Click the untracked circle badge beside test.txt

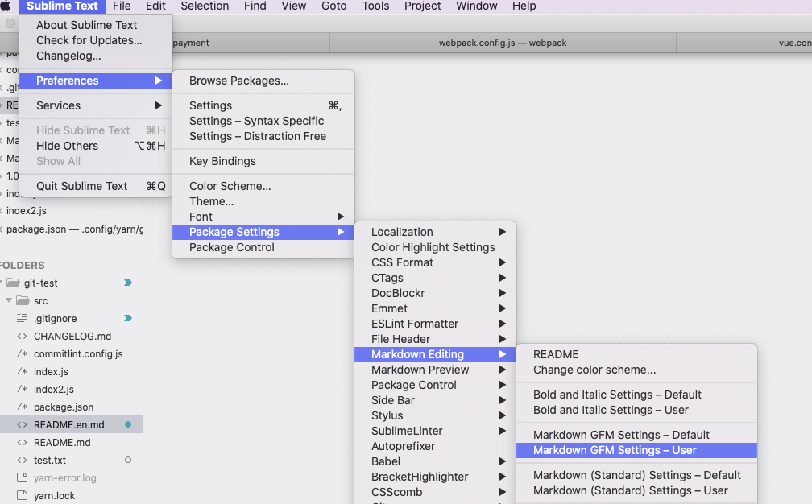[x=130, y=460]
